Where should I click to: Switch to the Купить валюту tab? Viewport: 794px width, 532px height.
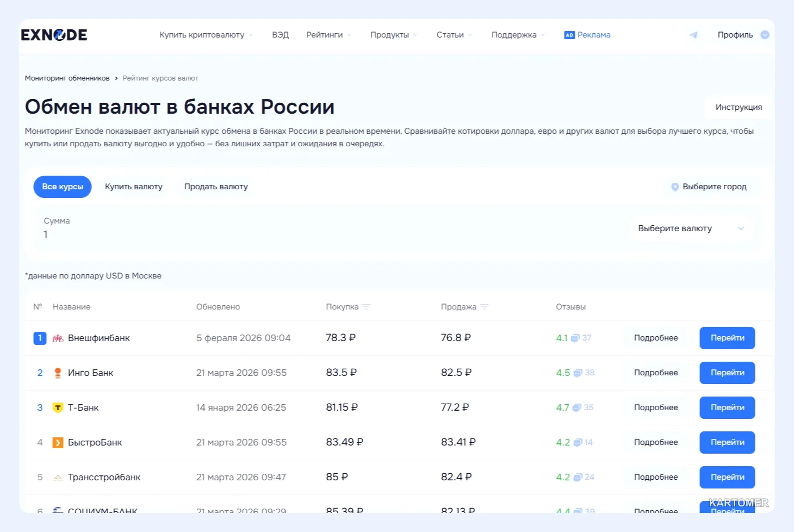click(x=134, y=187)
